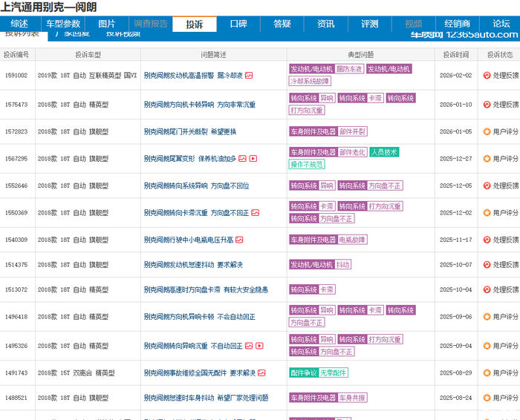Open image icon on complaint 1550369

click(256, 213)
